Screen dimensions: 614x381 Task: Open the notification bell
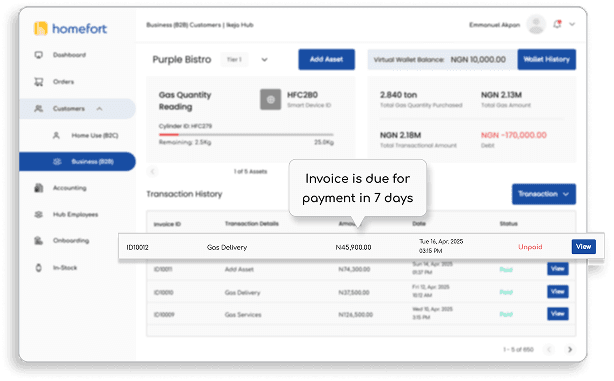click(x=557, y=24)
